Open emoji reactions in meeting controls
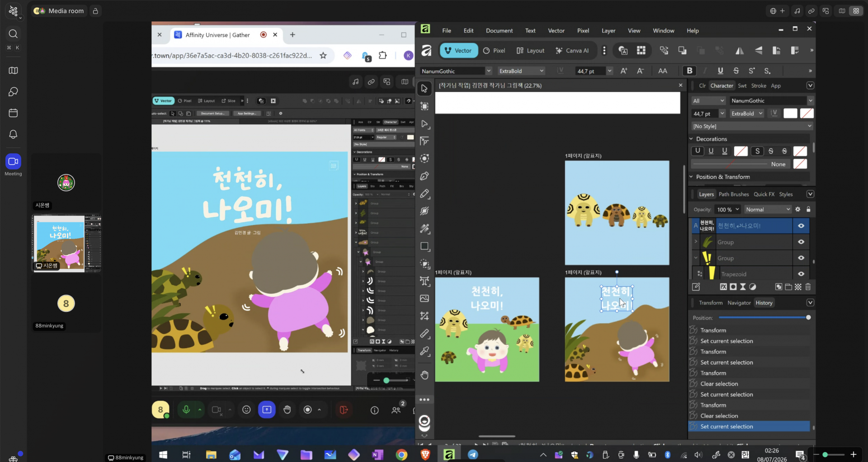 (246, 410)
